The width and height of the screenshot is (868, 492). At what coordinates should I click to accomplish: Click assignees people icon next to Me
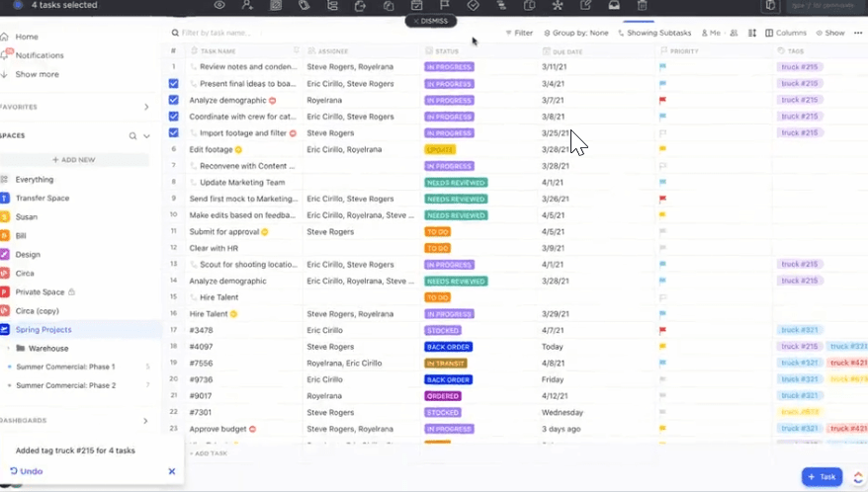[734, 33]
